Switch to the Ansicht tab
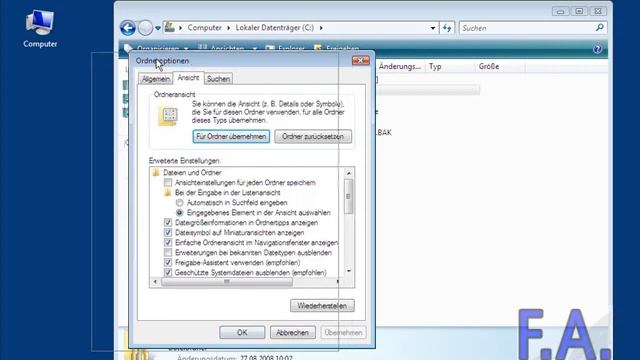Image resolution: width=640 pixels, height=360 pixels. [188, 78]
